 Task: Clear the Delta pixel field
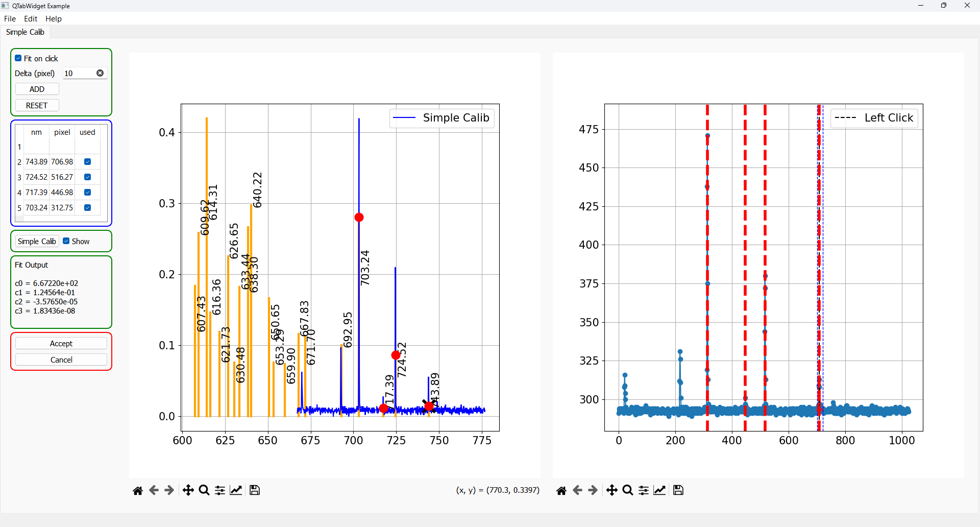tap(100, 74)
